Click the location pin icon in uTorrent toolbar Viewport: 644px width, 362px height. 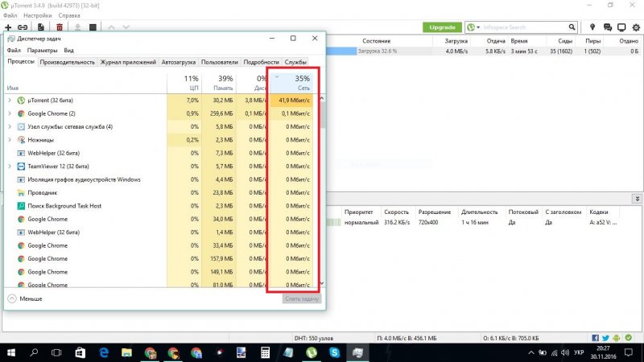[x=594, y=27]
